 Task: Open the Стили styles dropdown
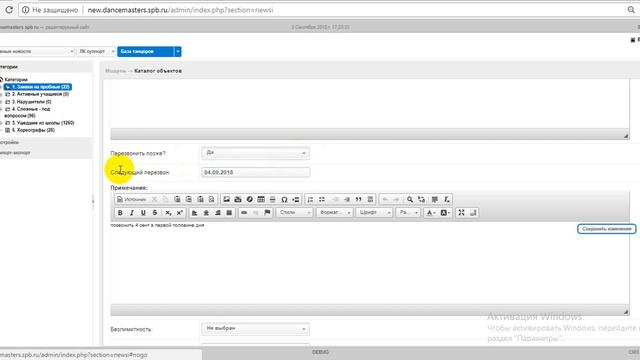tap(294, 213)
